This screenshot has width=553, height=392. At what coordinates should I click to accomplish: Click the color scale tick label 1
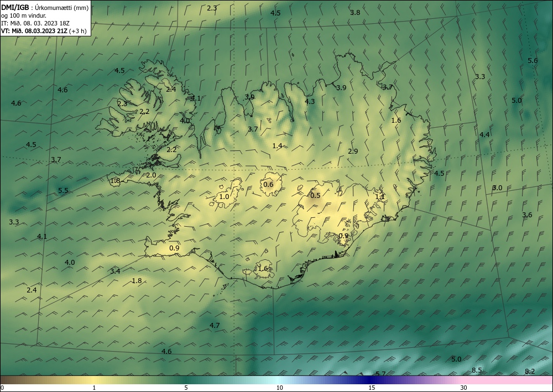click(94, 388)
